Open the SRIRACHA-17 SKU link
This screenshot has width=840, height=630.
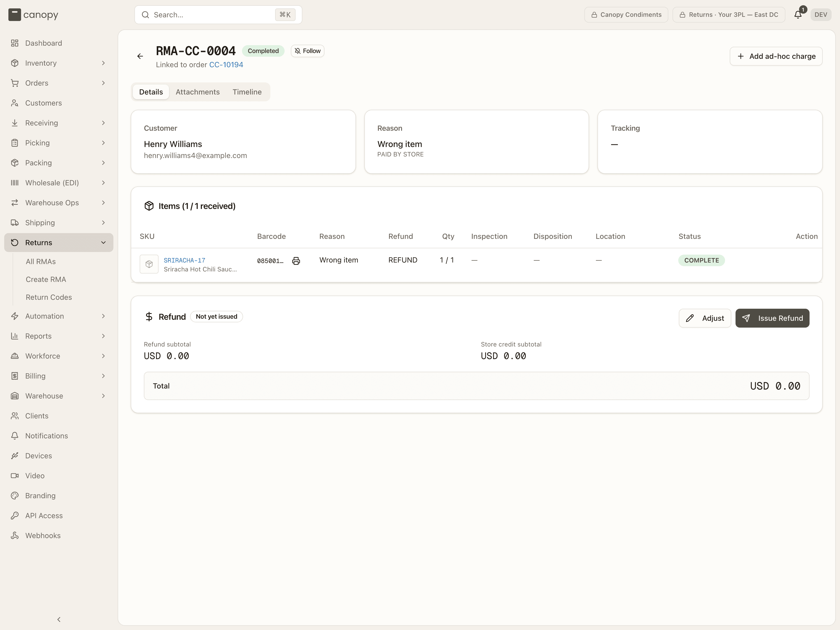coord(184,260)
